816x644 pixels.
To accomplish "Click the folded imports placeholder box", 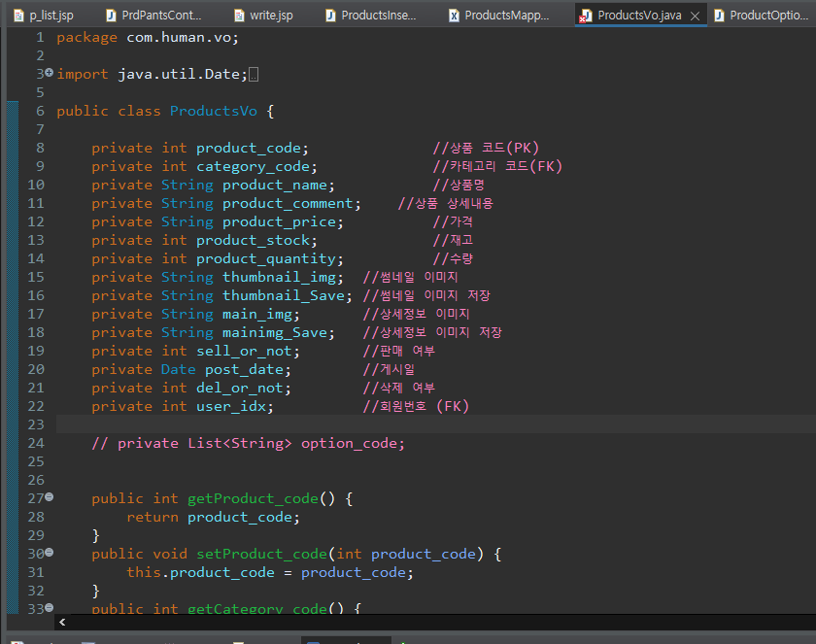I will click(254, 74).
